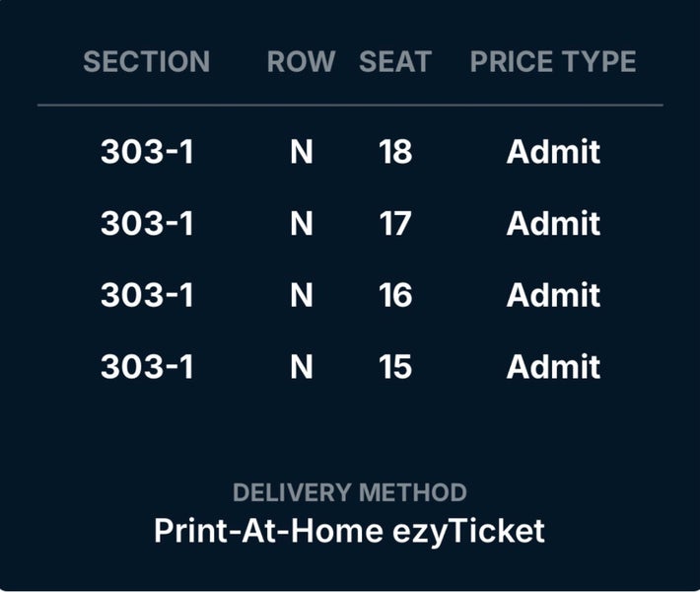Viewport: 700px width, 592px height.
Task: Click row letter N for seat 15
Action: [301, 367]
